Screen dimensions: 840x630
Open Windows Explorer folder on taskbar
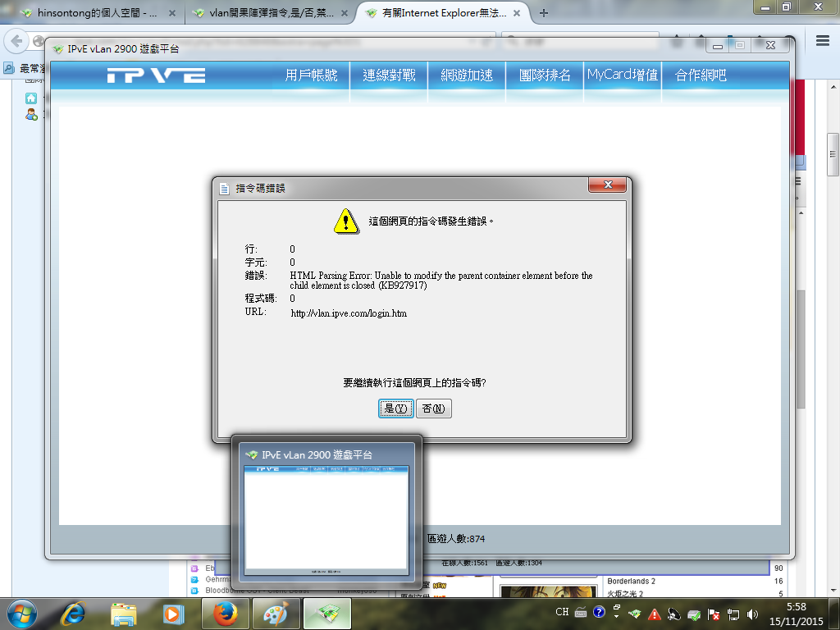[123, 614]
